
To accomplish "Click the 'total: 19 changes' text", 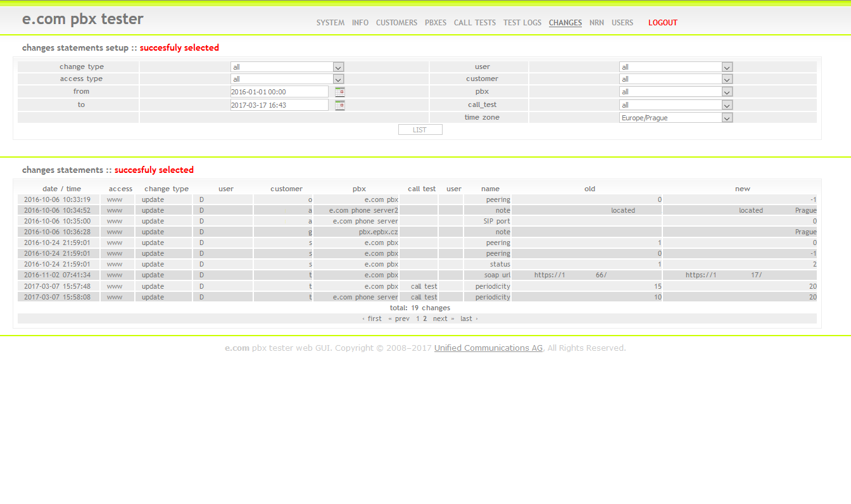I will coord(420,308).
